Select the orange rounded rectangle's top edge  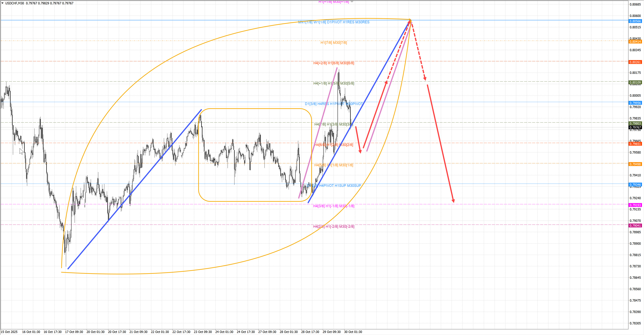point(255,109)
